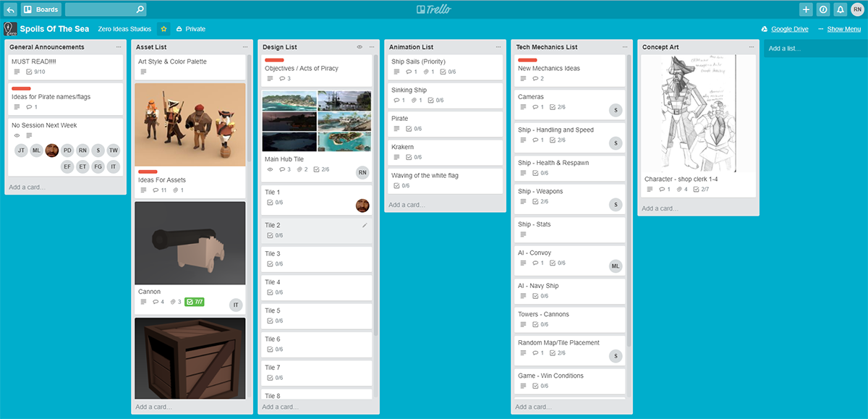Open the Tech Mechanics List options menu
Screen dimensions: 868x419
pos(624,46)
